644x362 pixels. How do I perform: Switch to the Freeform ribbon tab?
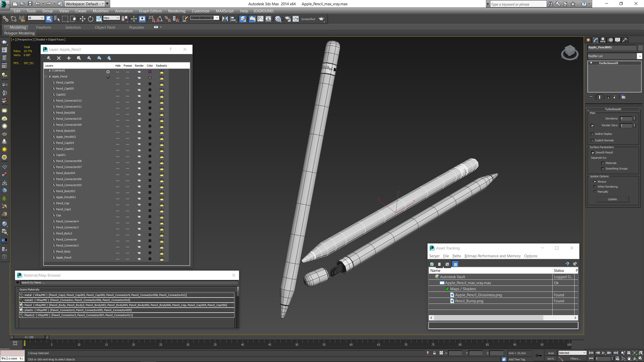click(44, 27)
